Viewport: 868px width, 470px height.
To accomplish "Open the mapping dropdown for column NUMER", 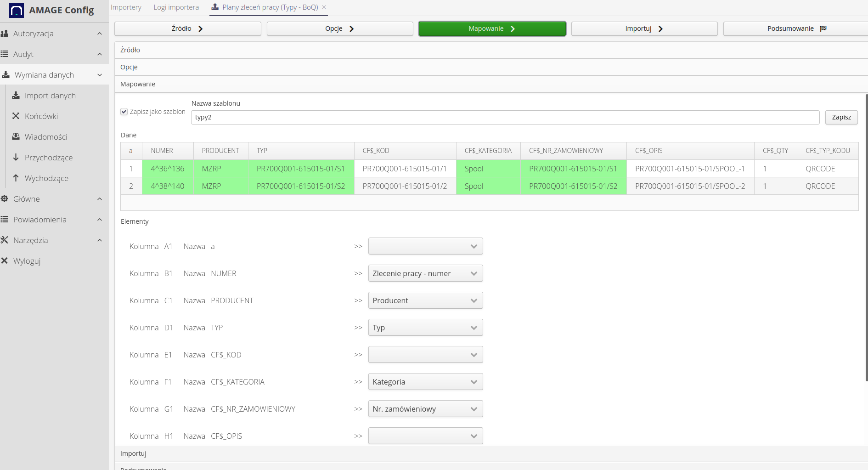I will (x=425, y=273).
